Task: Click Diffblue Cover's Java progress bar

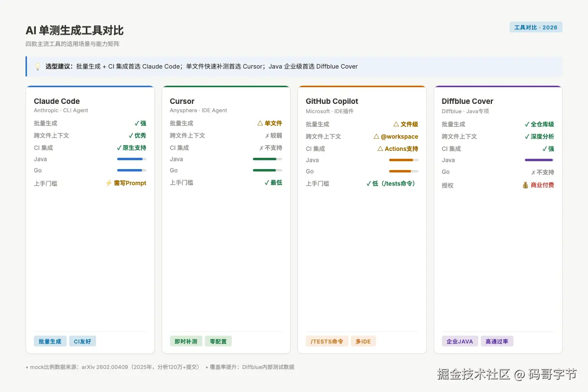Action: click(539, 160)
